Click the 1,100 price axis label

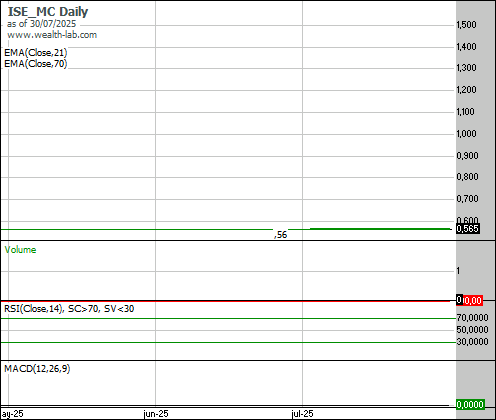465,112
